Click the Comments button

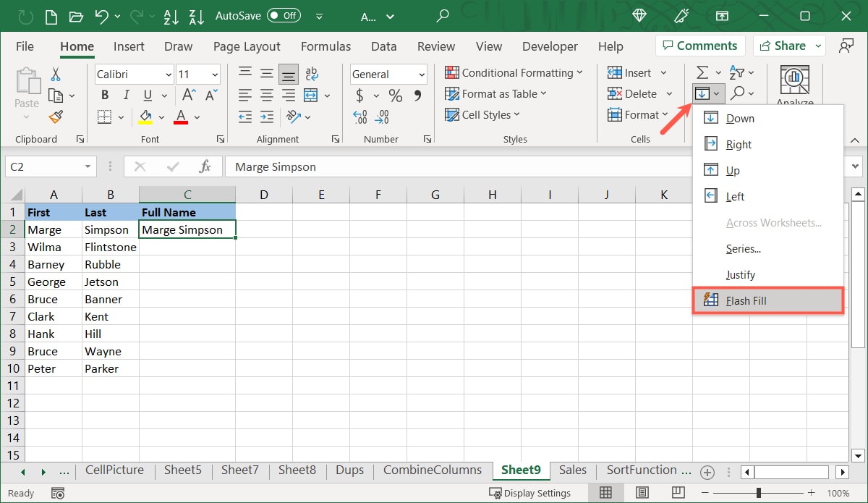[699, 46]
